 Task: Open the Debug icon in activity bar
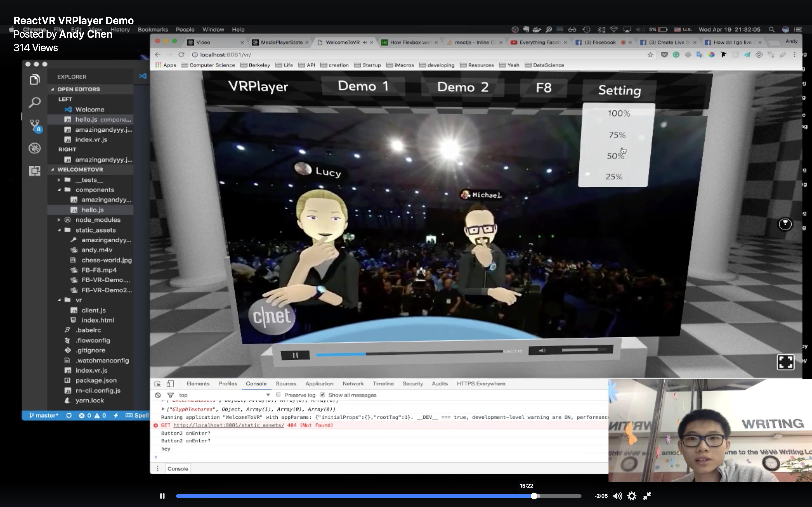tap(34, 148)
